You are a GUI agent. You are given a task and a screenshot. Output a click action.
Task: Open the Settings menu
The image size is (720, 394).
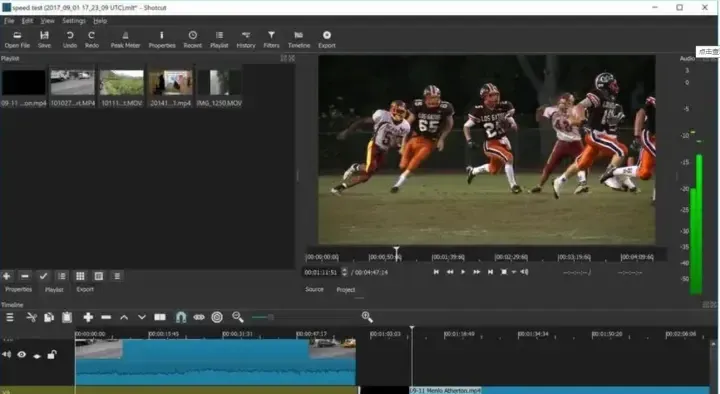point(74,21)
